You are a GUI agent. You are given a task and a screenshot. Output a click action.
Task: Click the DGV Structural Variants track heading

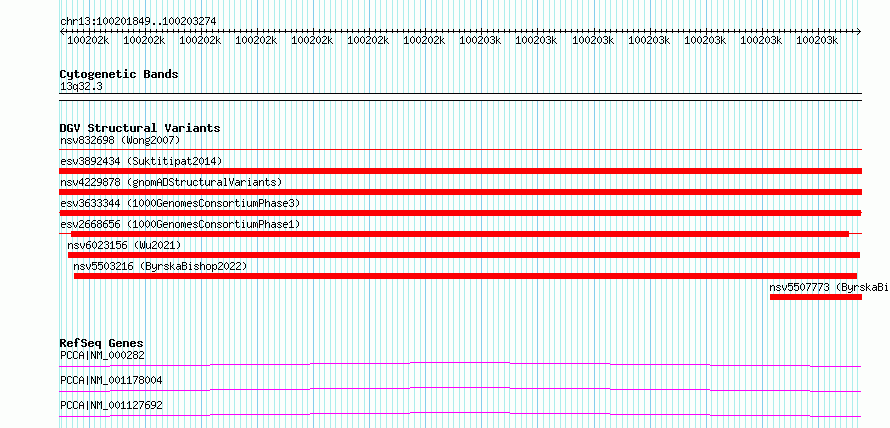tap(140, 128)
